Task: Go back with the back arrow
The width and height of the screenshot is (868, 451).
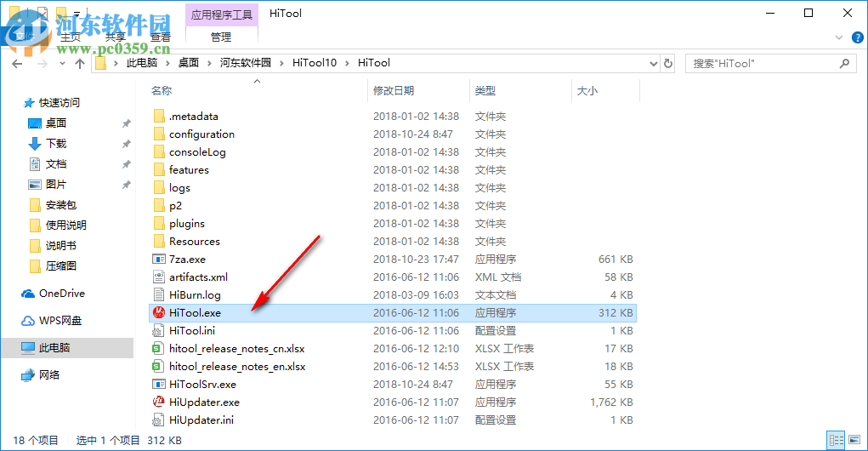Action: pyautogui.click(x=17, y=64)
